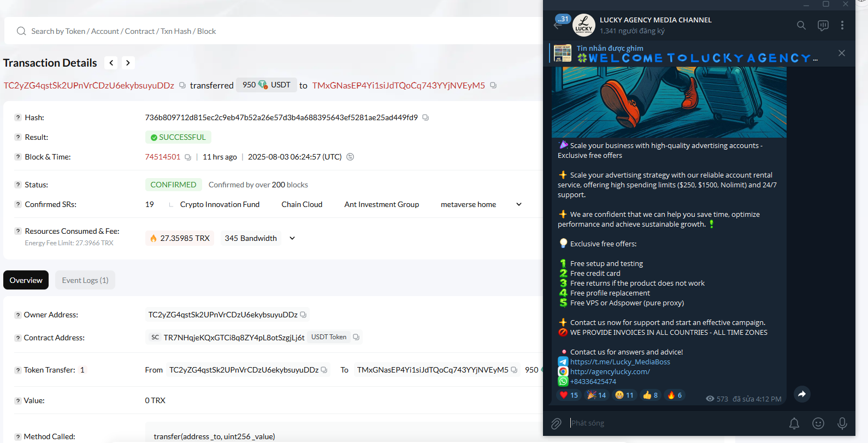Click the search magnifier icon in Tronscan
The image size is (868, 443).
click(21, 31)
